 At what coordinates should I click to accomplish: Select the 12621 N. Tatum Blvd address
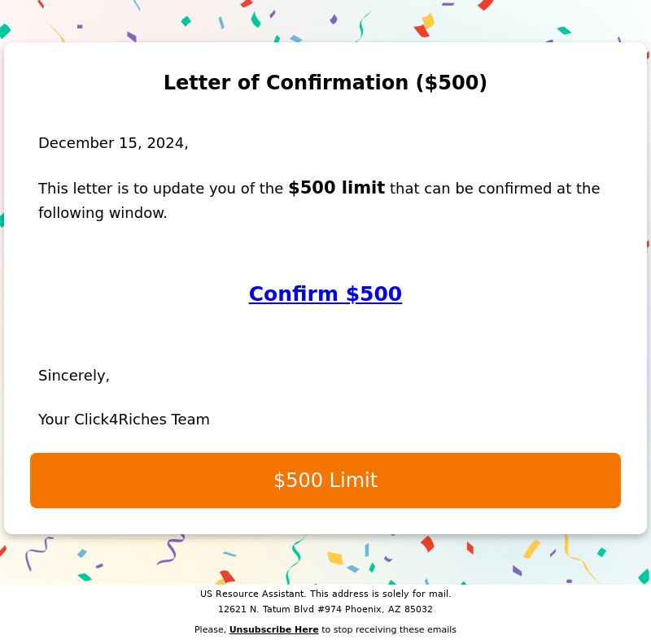pos(325,609)
